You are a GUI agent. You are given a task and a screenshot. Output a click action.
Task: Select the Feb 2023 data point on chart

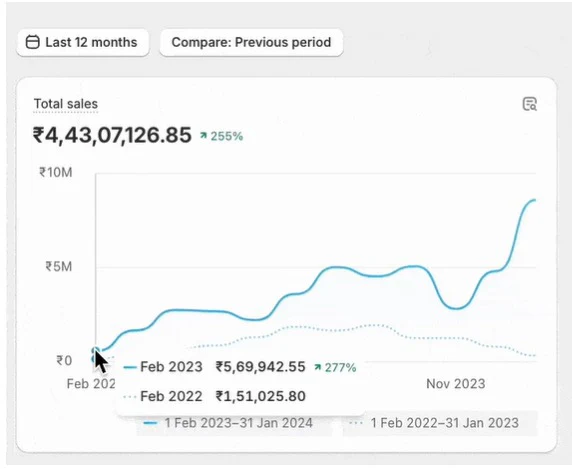tap(96, 351)
